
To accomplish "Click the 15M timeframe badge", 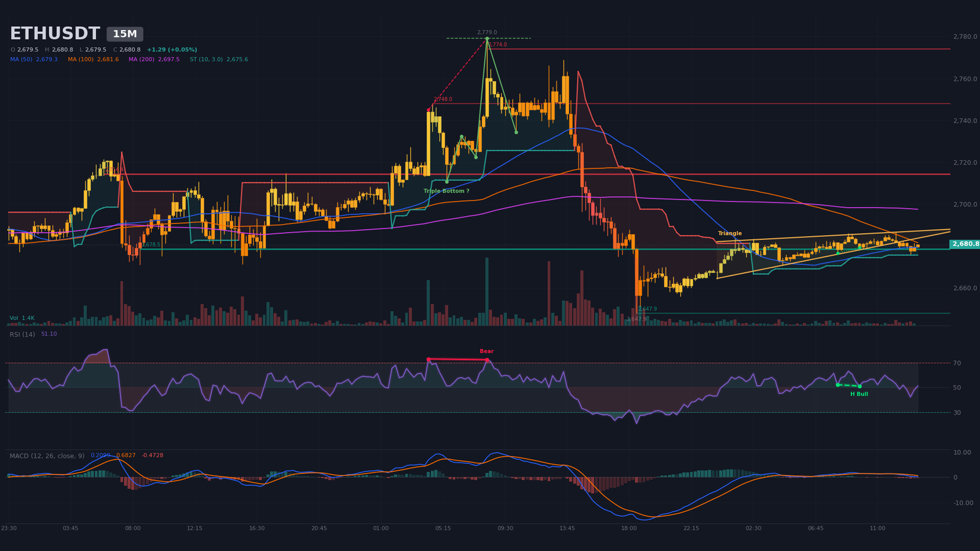I will [x=125, y=34].
